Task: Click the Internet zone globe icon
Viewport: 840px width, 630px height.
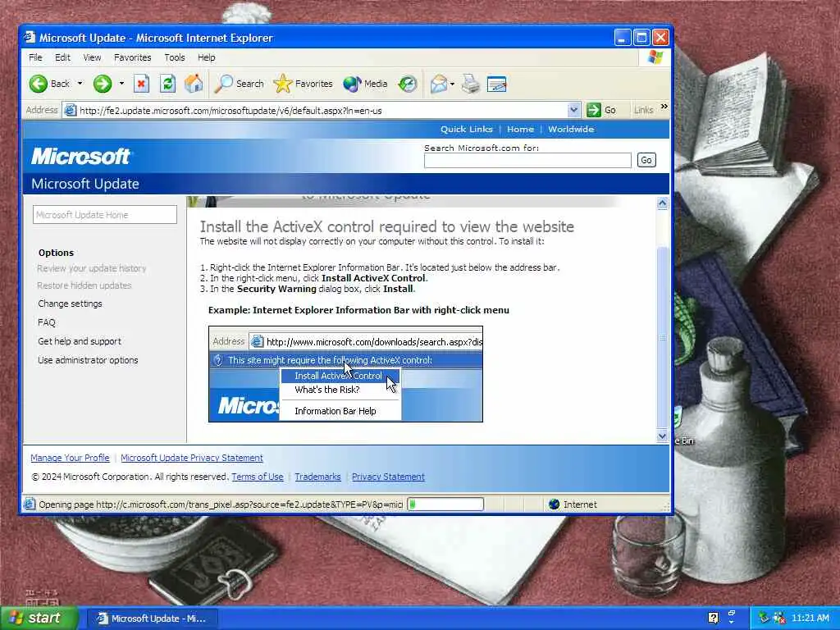Action: (554, 504)
